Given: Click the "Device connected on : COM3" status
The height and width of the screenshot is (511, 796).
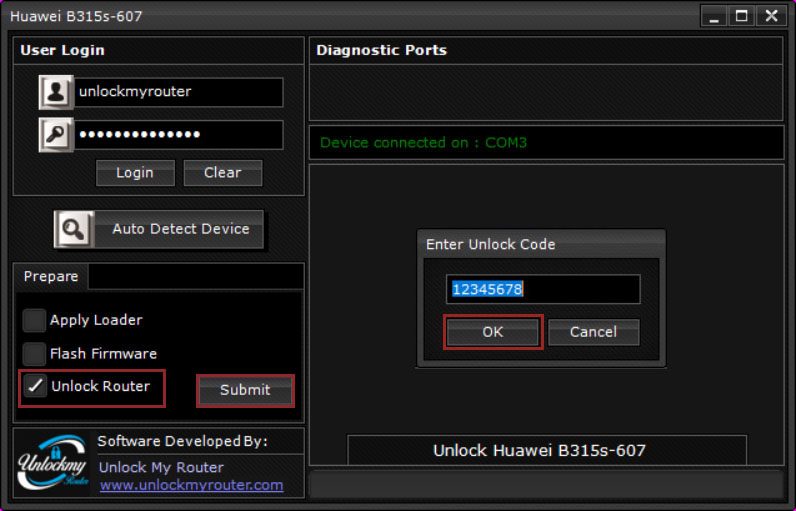Looking at the screenshot, I should point(423,143).
